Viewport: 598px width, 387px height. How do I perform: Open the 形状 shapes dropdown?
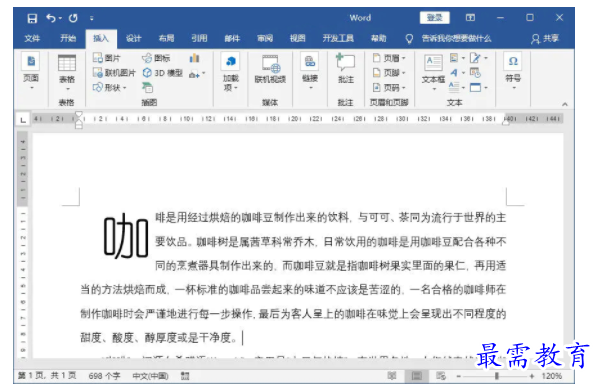coord(109,87)
